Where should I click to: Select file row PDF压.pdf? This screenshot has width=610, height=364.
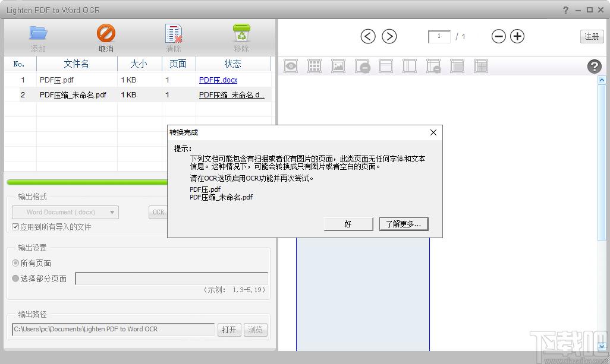point(138,80)
